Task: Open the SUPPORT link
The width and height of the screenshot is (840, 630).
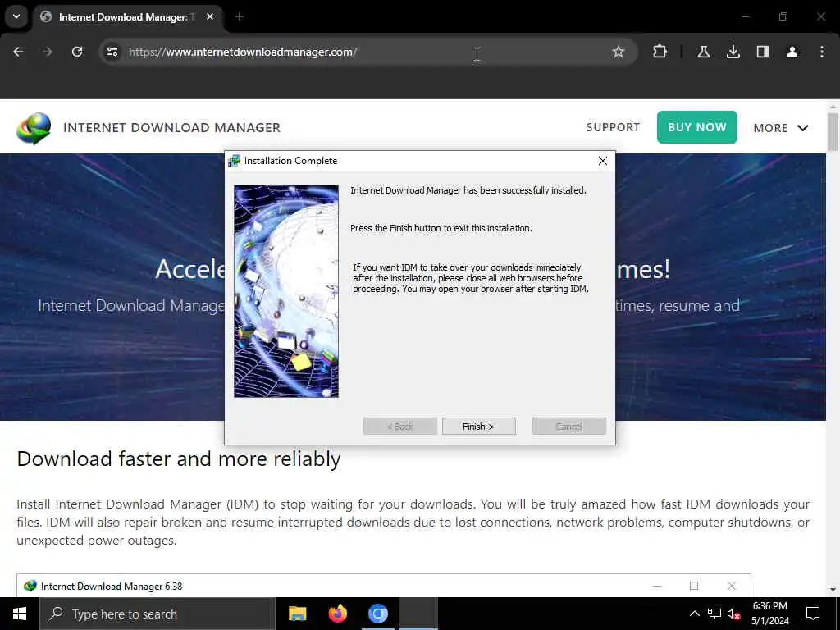Action: click(613, 127)
